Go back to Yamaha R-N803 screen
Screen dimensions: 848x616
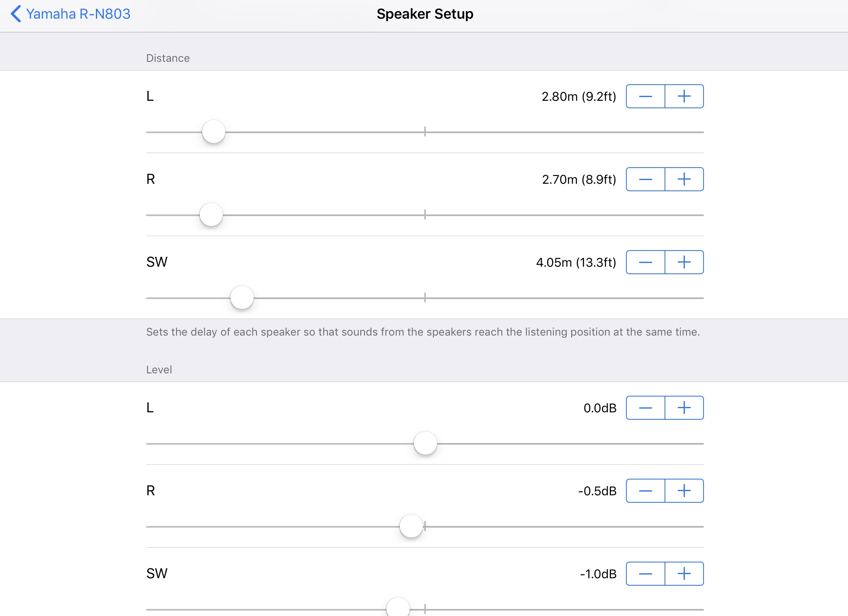click(78, 14)
